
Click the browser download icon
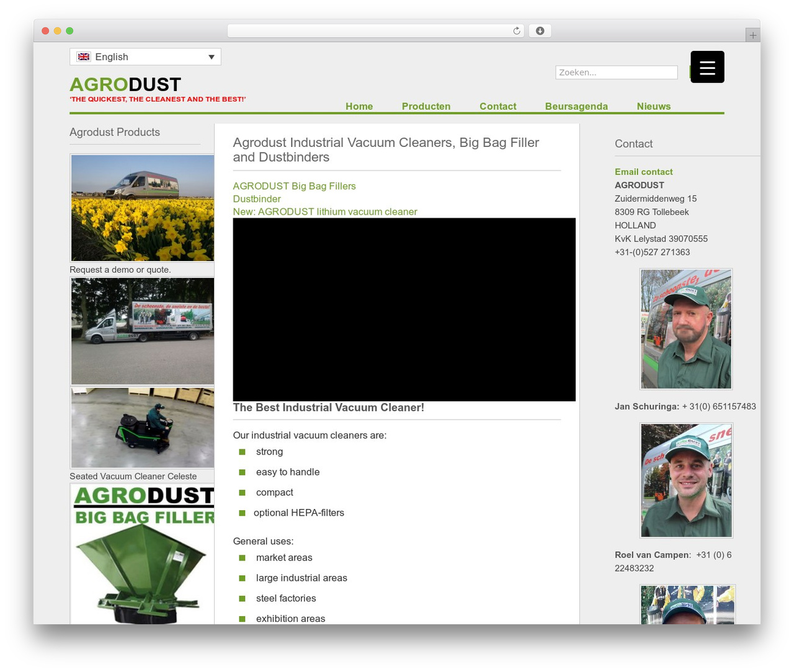coord(540,31)
